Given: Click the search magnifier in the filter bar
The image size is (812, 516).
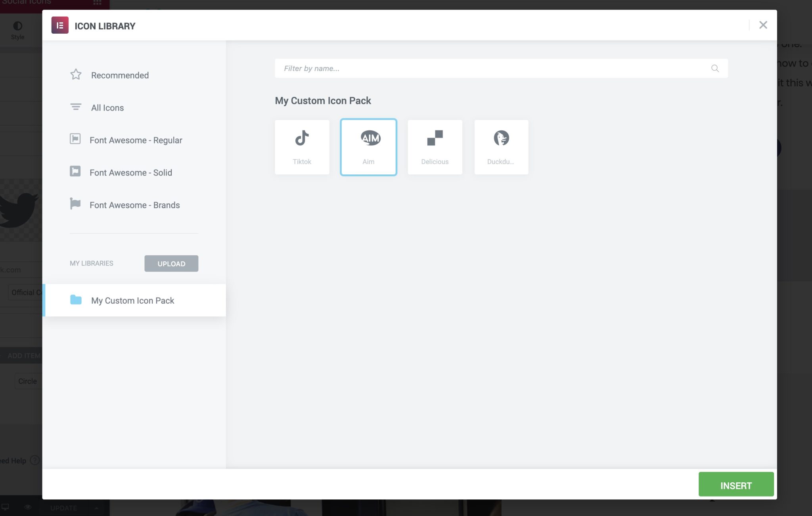Looking at the screenshot, I should 715,68.
